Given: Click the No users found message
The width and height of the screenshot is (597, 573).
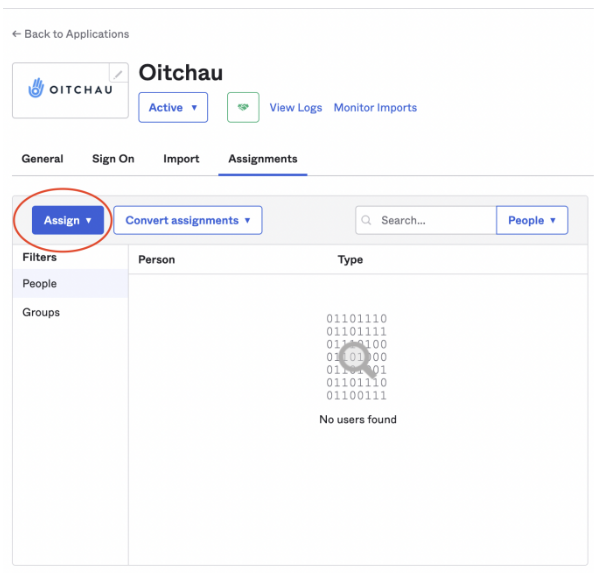Looking at the screenshot, I should pos(358,419).
